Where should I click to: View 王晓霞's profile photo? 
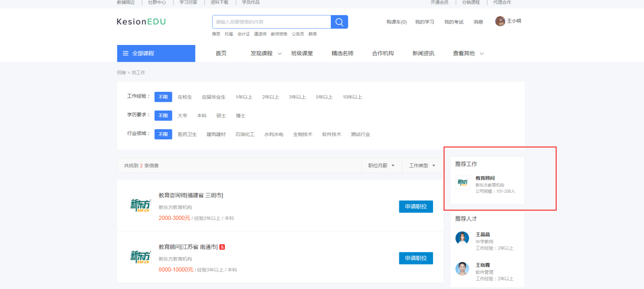pyautogui.click(x=462, y=268)
